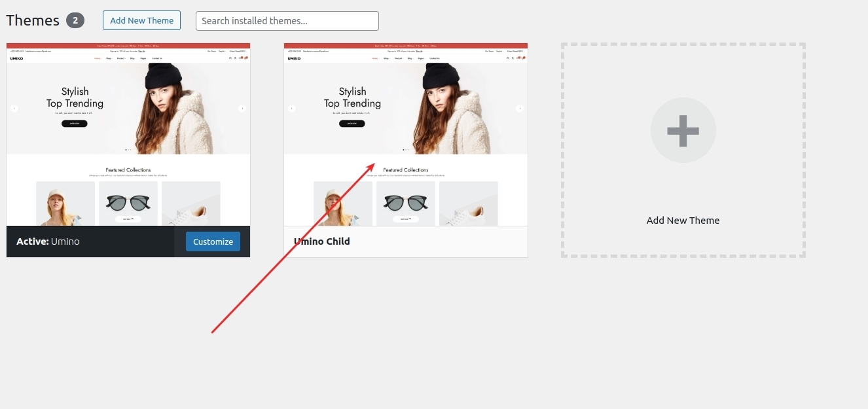Viewport: 868px width, 409px height.
Task: Focus the Search installed themes field
Action: [x=287, y=21]
